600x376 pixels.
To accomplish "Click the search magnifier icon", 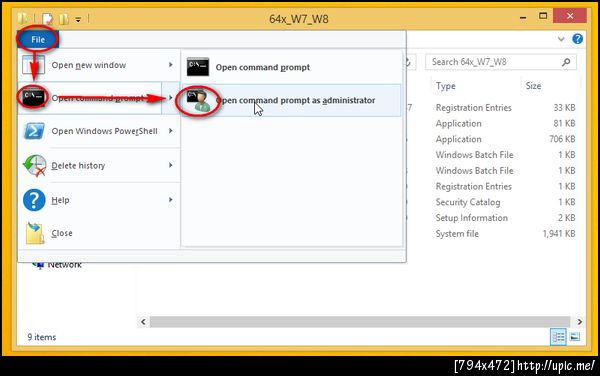I will (566, 62).
